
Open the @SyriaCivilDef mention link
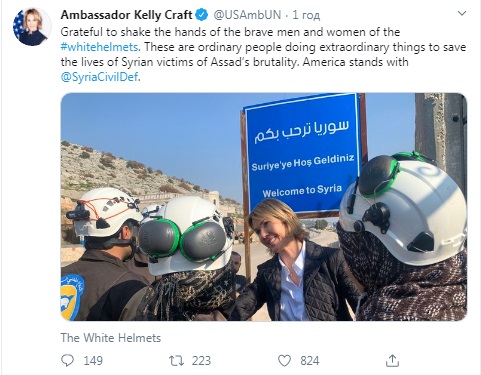pos(99,77)
